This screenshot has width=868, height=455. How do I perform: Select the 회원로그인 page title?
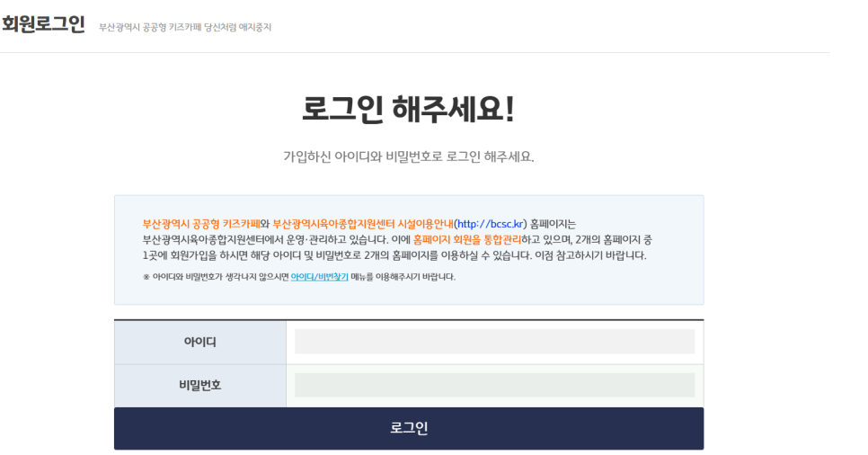(43, 24)
